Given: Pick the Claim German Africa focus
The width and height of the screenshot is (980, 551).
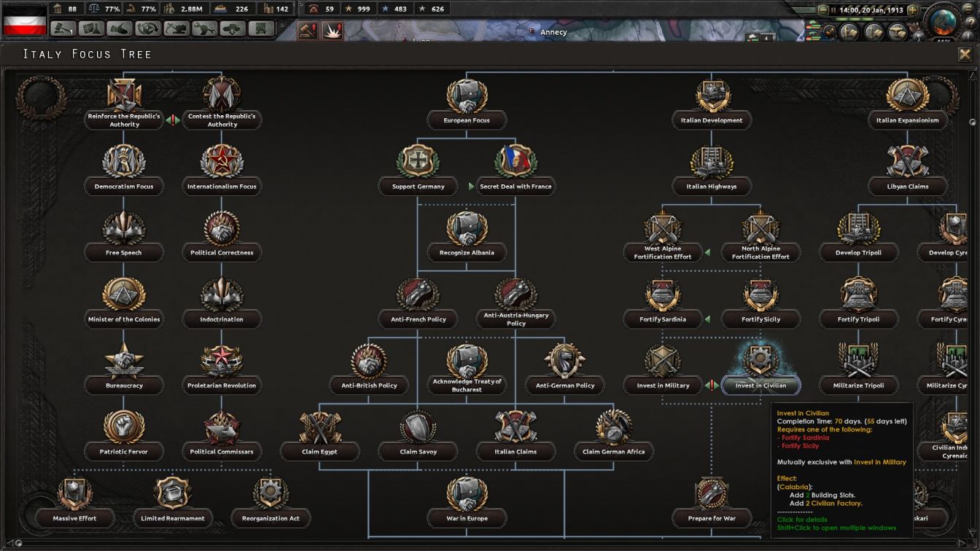Looking at the screenshot, I should (614, 435).
